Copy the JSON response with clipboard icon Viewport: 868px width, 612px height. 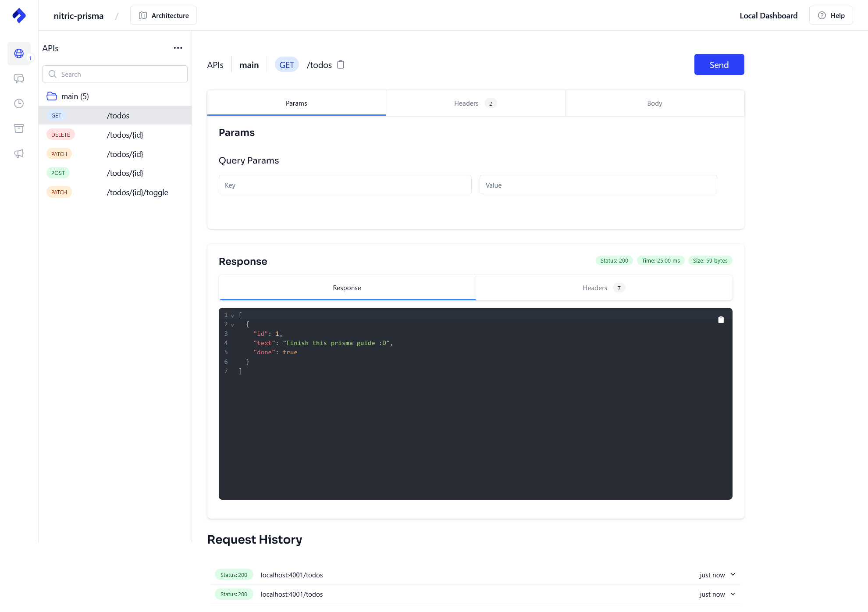click(x=721, y=320)
